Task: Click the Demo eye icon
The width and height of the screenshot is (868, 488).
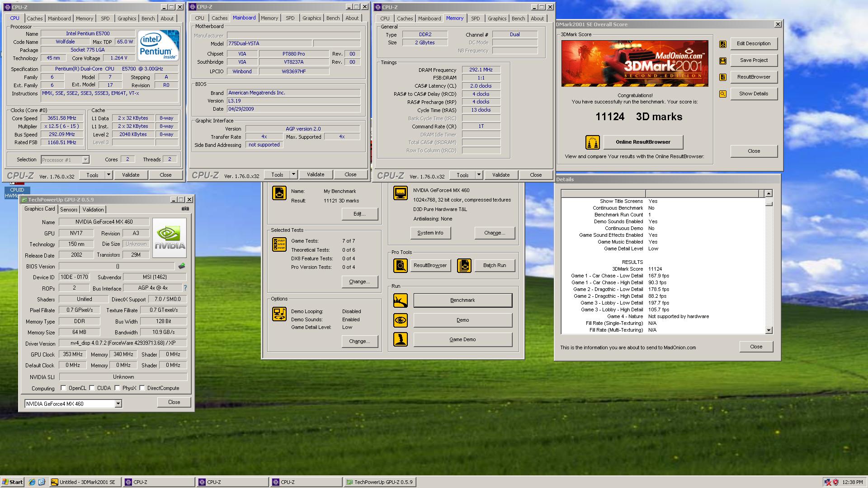Action: tap(401, 320)
